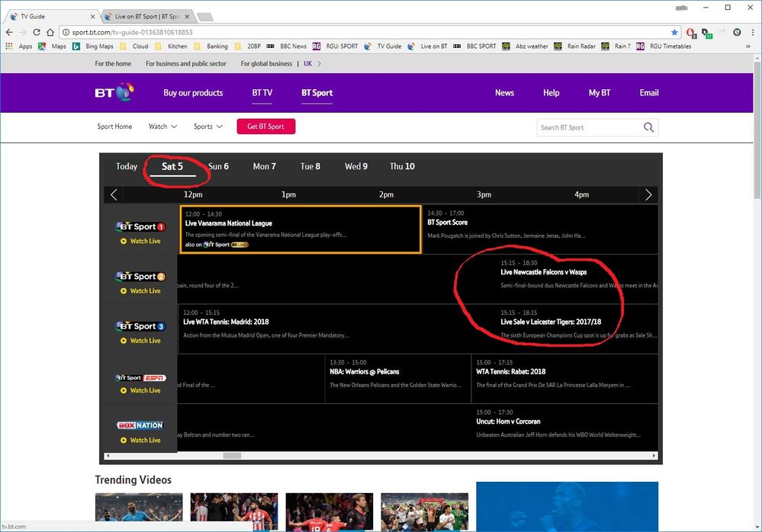Expand the UK region selector
Screen dimensions: 762x532
[x=312, y=63]
